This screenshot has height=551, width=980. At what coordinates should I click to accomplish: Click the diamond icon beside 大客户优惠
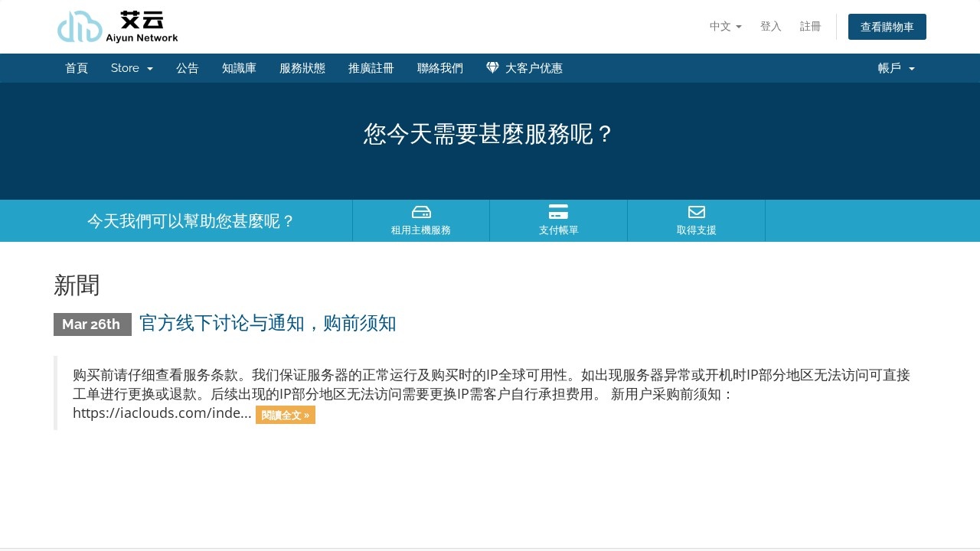493,68
